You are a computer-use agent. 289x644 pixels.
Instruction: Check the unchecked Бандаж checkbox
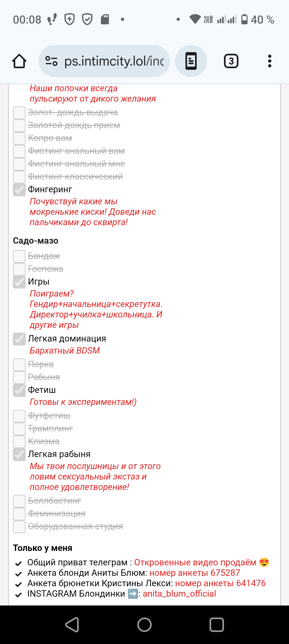pyautogui.click(x=19, y=256)
